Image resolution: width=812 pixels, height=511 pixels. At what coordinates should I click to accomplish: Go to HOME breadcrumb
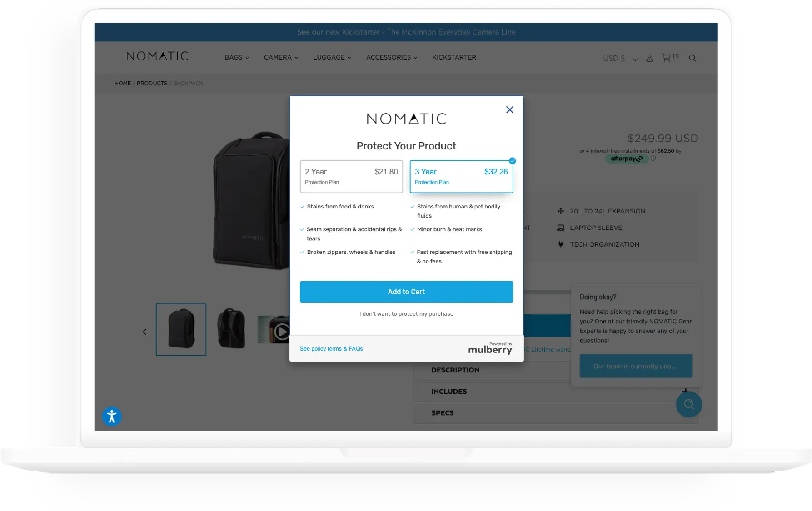click(123, 83)
